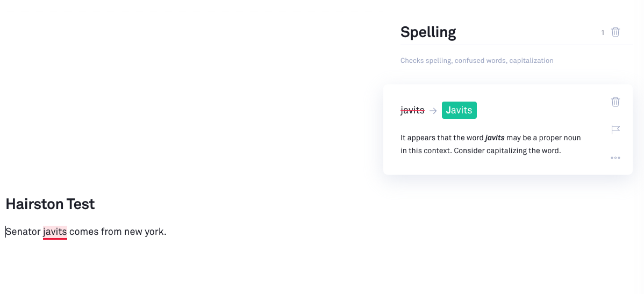Click the "Checks spelling, confused words" description
The height and width of the screenshot is (294, 644).
477,61
